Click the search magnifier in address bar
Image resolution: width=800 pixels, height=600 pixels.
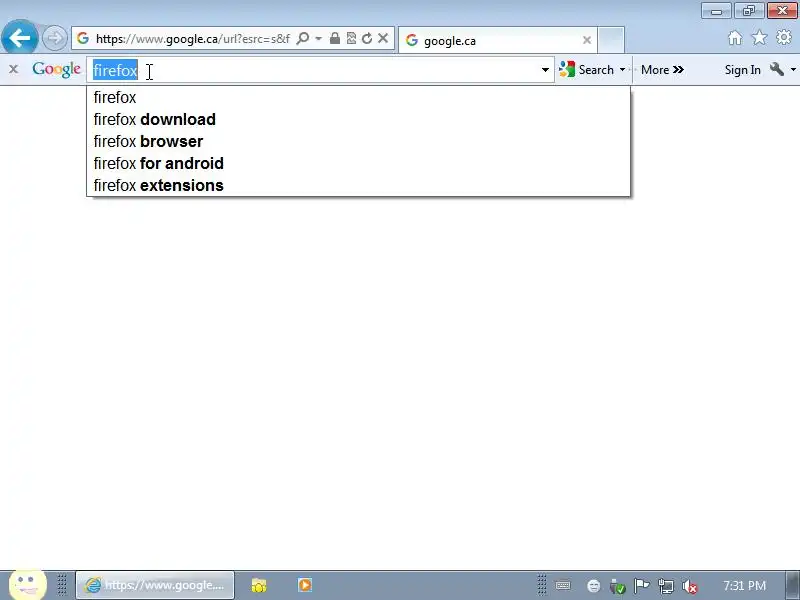pyautogui.click(x=303, y=38)
